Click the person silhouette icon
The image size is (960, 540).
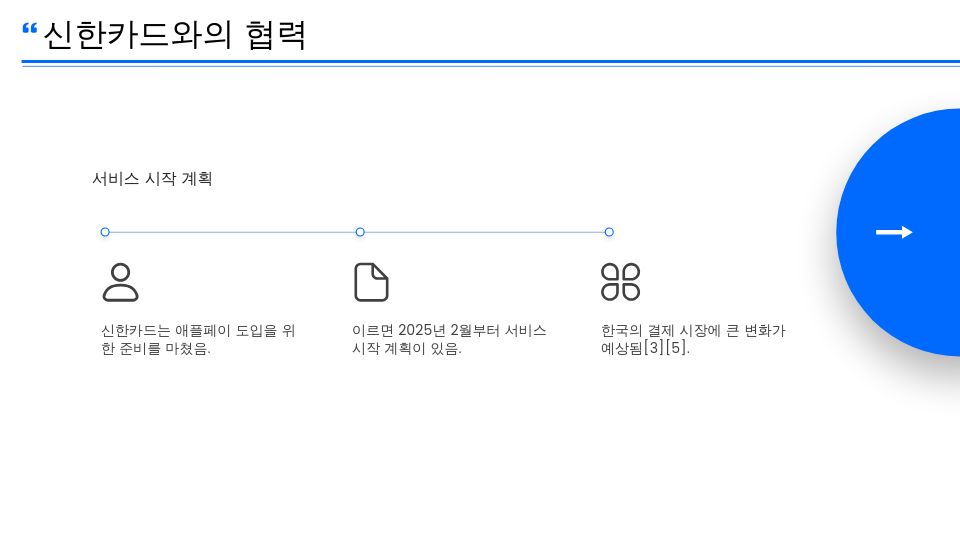point(121,282)
